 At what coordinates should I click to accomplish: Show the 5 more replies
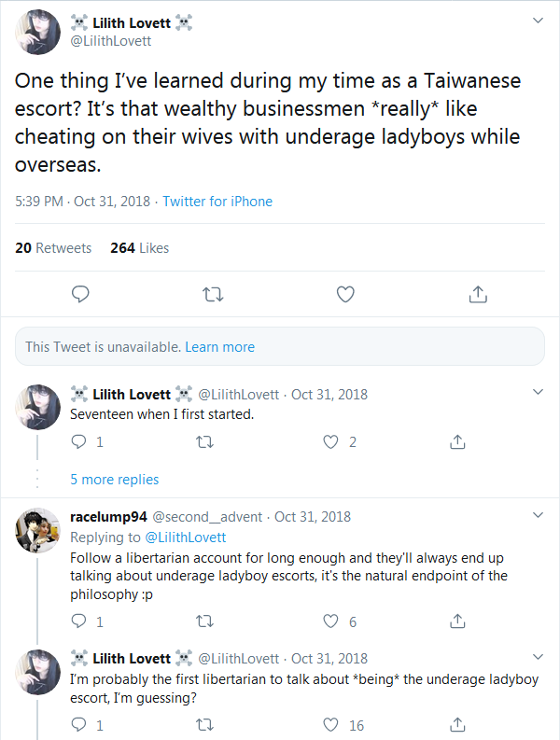click(x=114, y=480)
